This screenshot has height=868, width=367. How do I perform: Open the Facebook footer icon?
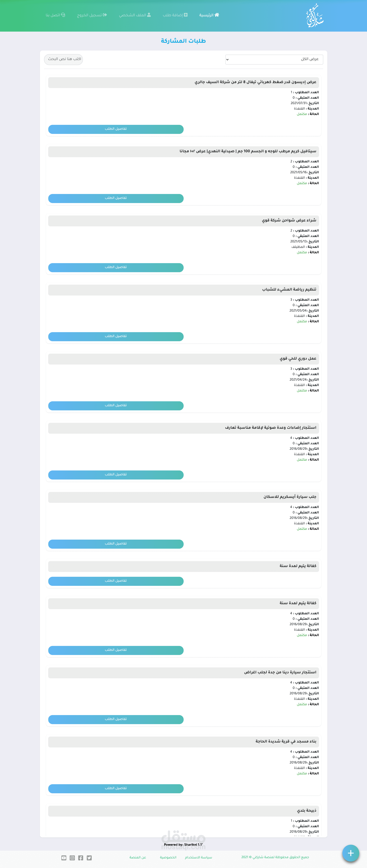81,858
